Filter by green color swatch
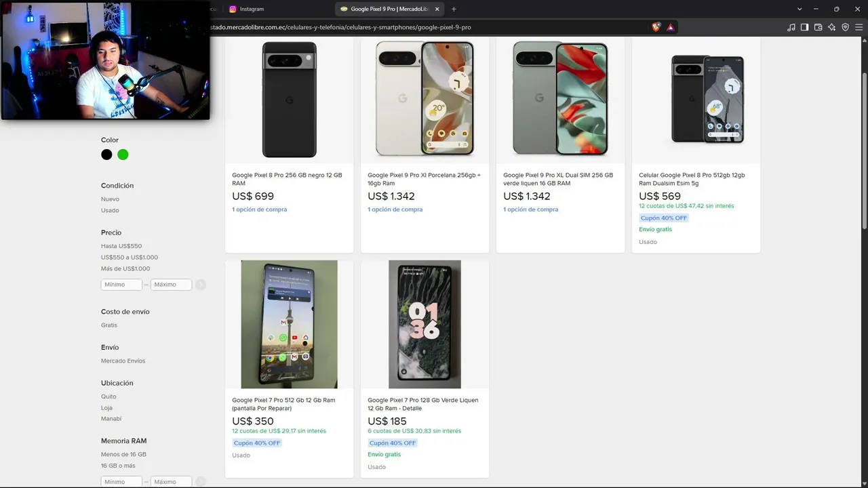The width and height of the screenshot is (868, 488). click(x=123, y=155)
